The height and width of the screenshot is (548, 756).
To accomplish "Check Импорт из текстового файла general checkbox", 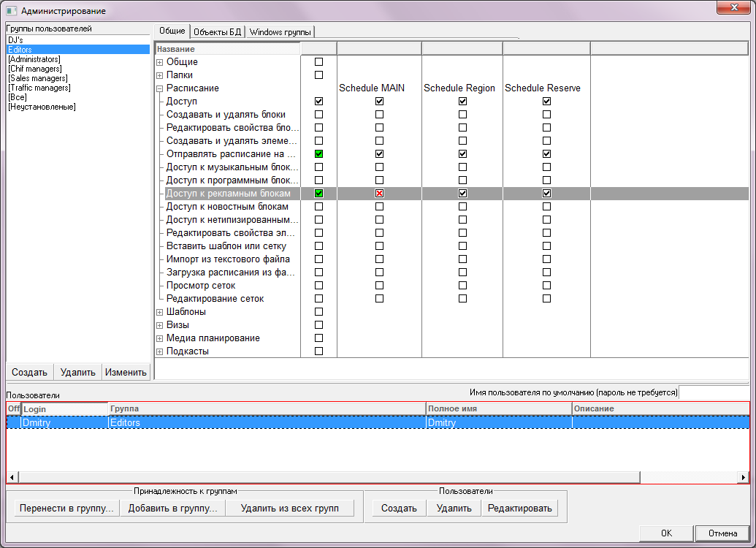I will (x=318, y=259).
